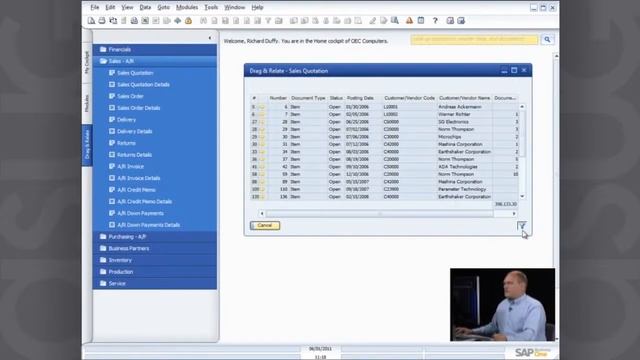Select Returns Details in the sidebar

(134, 155)
